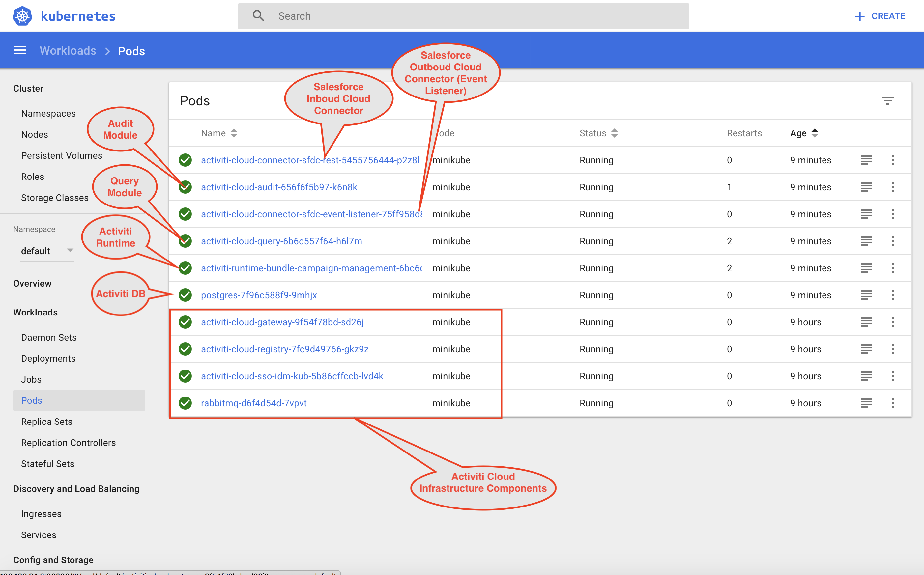Open logs icon for rabbitmq pod
The width and height of the screenshot is (924, 575).
coord(866,403)
